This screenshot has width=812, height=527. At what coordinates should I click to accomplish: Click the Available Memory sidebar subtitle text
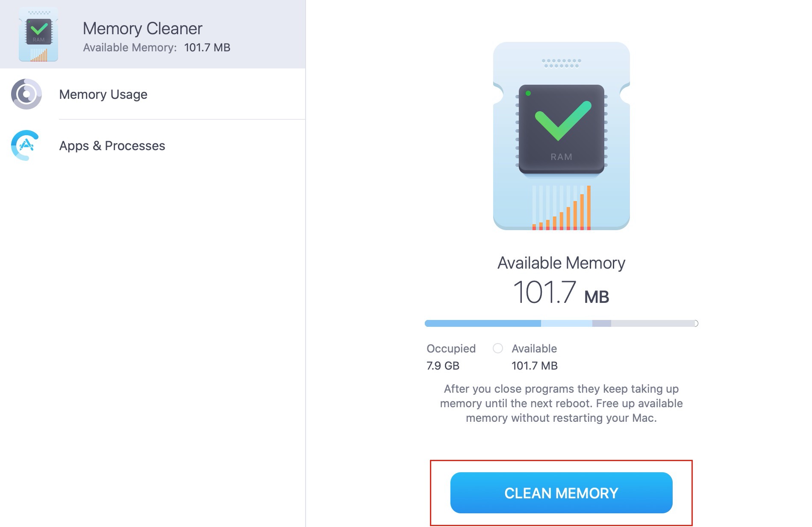tap(156, 47)
